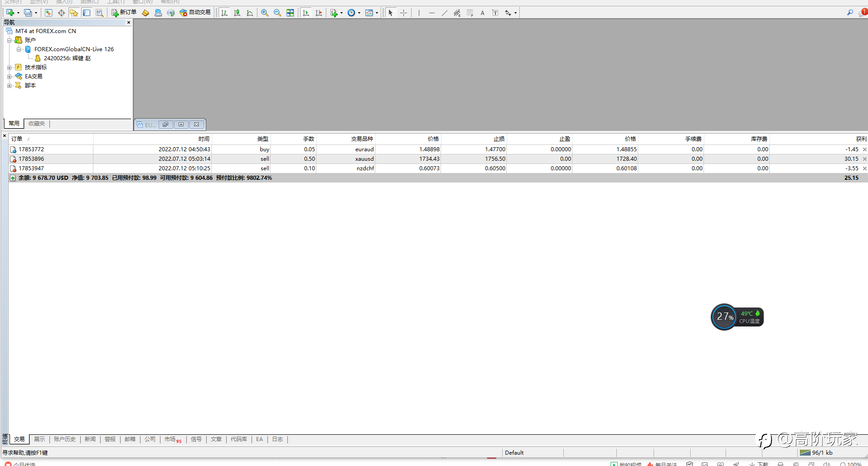Expand the Profiles dropdown arrow

pyautogui.click(x=36, y=13)
